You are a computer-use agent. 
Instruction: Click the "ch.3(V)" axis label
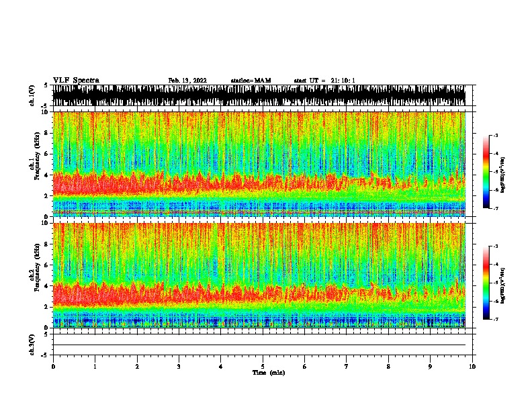coord(32,345)
